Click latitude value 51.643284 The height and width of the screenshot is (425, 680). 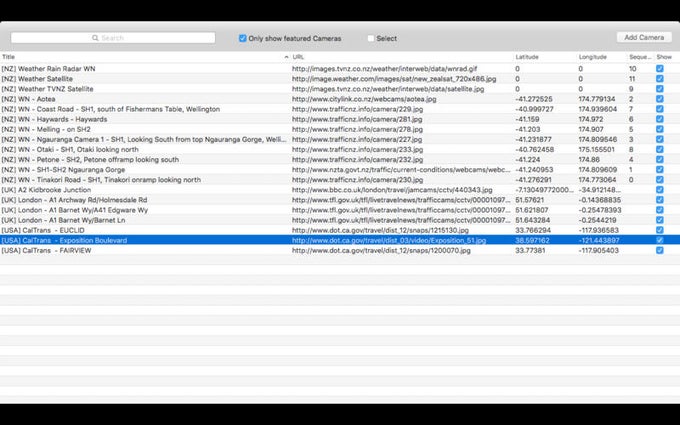pyautogui.click(x=532, y=220)
